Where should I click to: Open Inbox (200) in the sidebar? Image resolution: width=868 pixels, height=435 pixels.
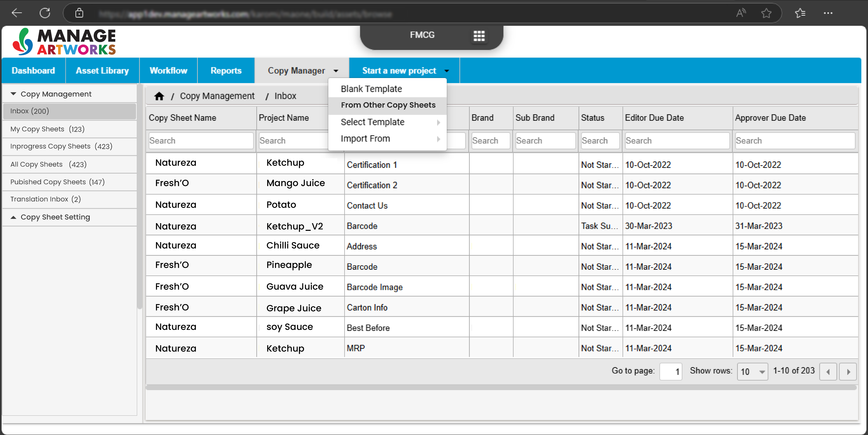[x=69, y=111]
